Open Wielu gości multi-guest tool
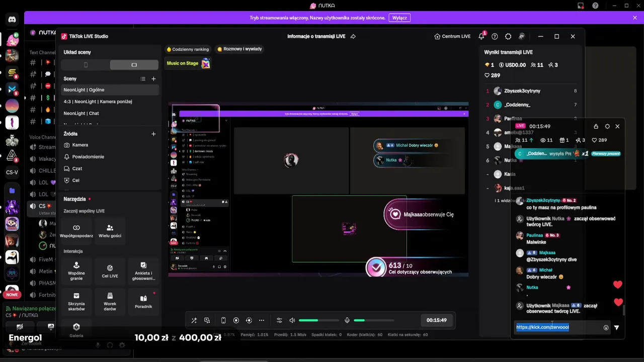 [110, 231]
